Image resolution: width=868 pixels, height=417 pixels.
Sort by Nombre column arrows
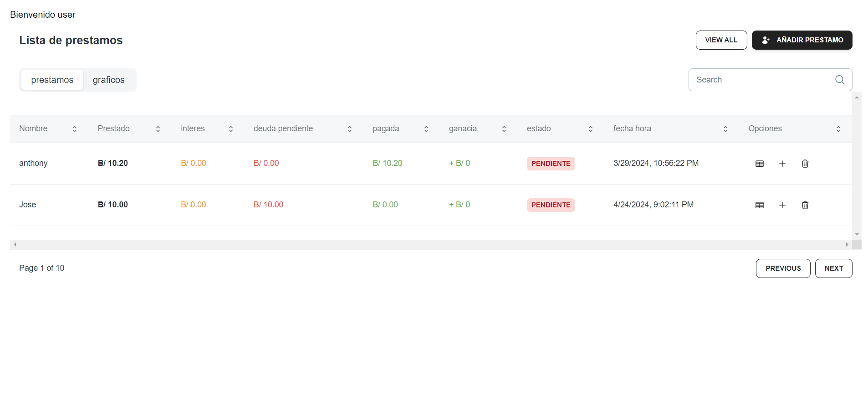75,129
